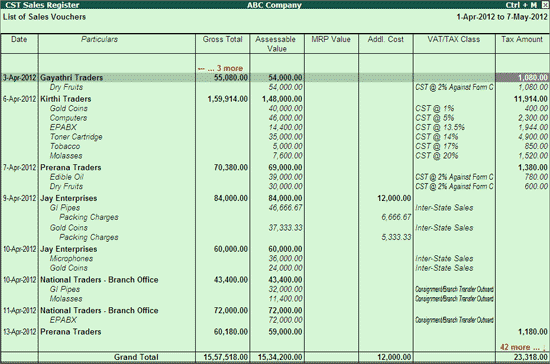Click the Gross Total column header

(222, 39)
